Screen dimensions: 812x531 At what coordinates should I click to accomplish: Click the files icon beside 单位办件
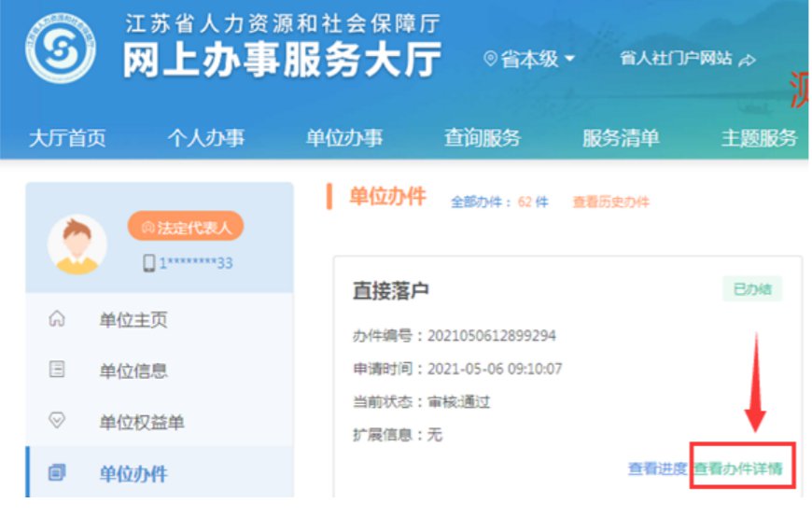[57, 473]
